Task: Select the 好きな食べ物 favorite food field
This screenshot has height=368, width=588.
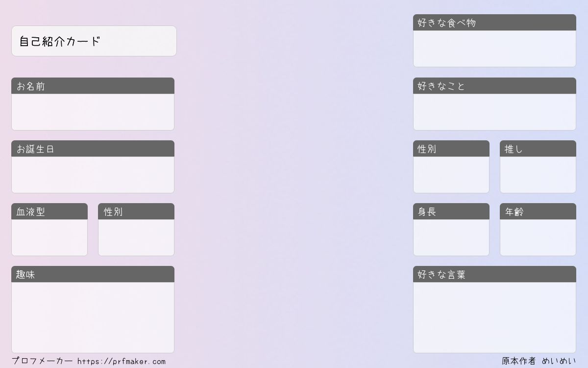Action: coord(494,49)
